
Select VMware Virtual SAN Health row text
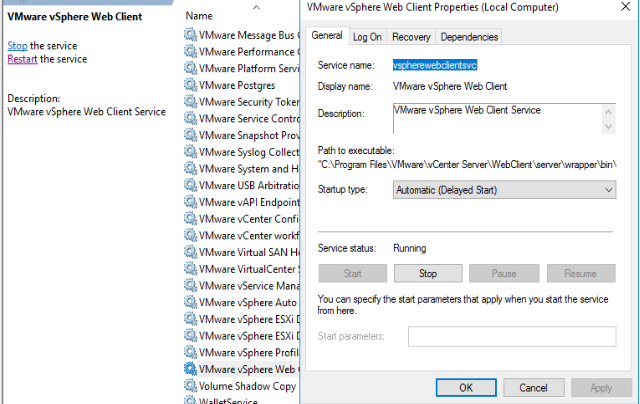pyautogui.click(x=249, y=253)
